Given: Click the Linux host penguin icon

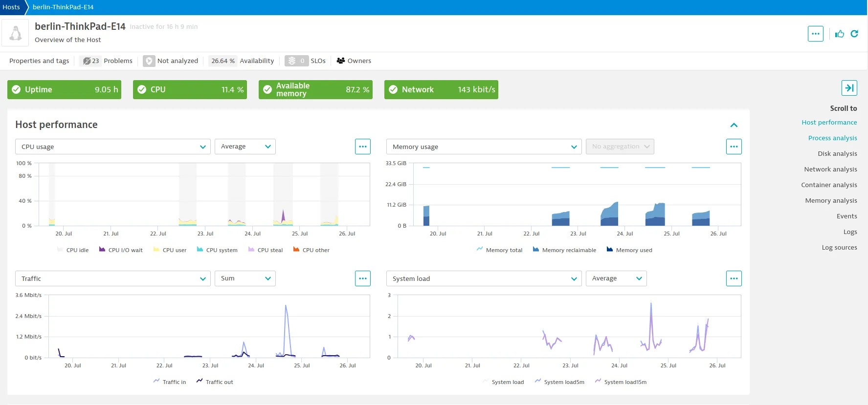Looking at the screenshot, I should (16, 33).
